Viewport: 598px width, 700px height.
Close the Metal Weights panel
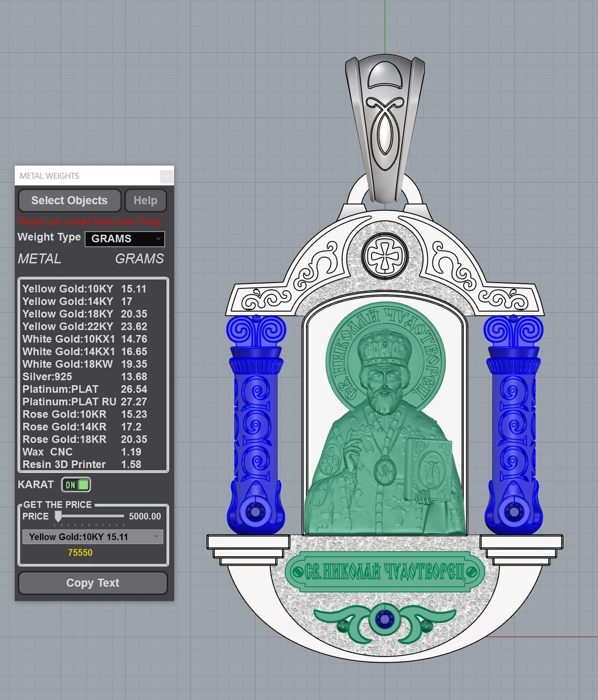coord(167,176)
